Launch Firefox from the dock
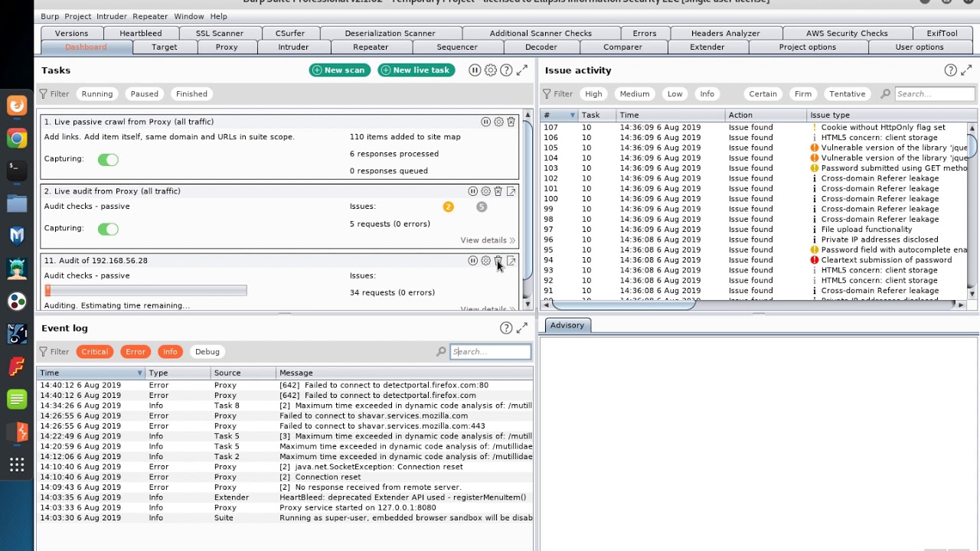The width and height of the screenshot is (980, 551). 17,106
